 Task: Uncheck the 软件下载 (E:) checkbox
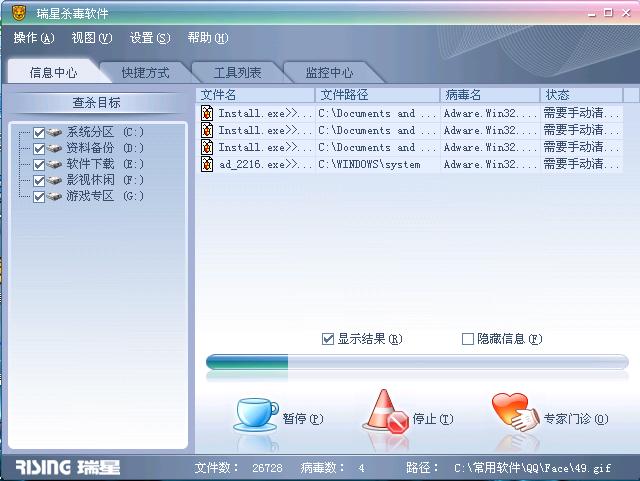(x=39, y=165)
